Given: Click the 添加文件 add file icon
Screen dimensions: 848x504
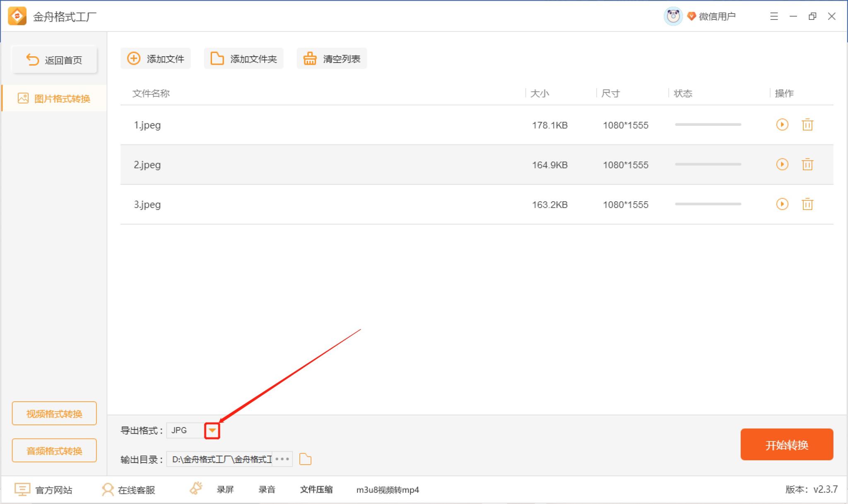Looking at the screenshot, I should [133, 58].
